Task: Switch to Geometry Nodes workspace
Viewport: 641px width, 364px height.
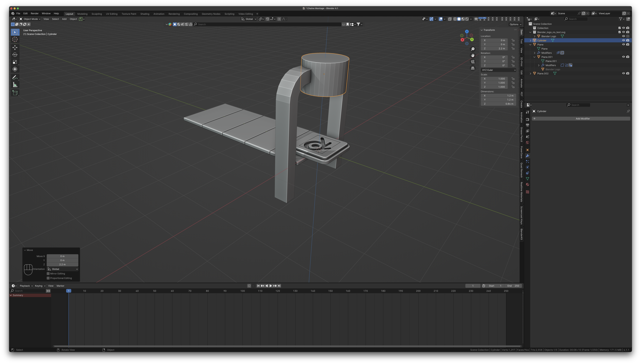Action: coord(211,14)
